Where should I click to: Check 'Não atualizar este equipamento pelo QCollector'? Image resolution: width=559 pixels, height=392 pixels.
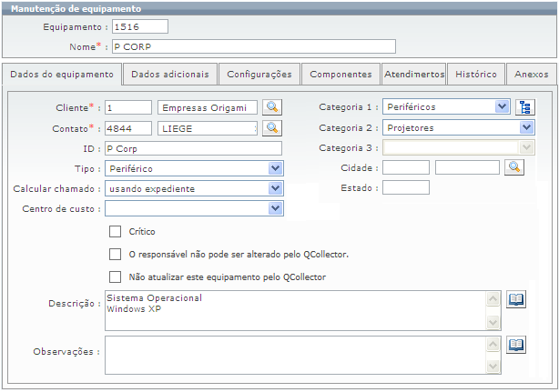point(115,277)
